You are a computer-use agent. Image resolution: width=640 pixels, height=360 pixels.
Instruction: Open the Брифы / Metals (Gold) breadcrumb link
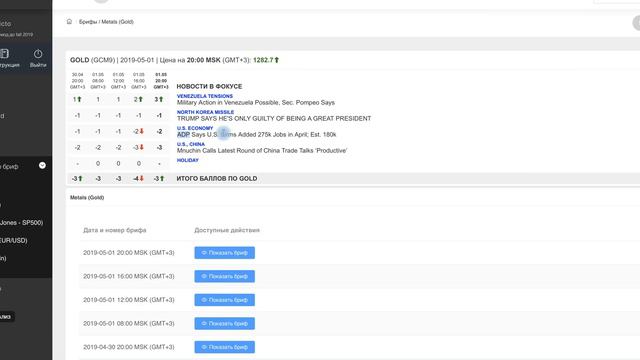click(106, 22)
